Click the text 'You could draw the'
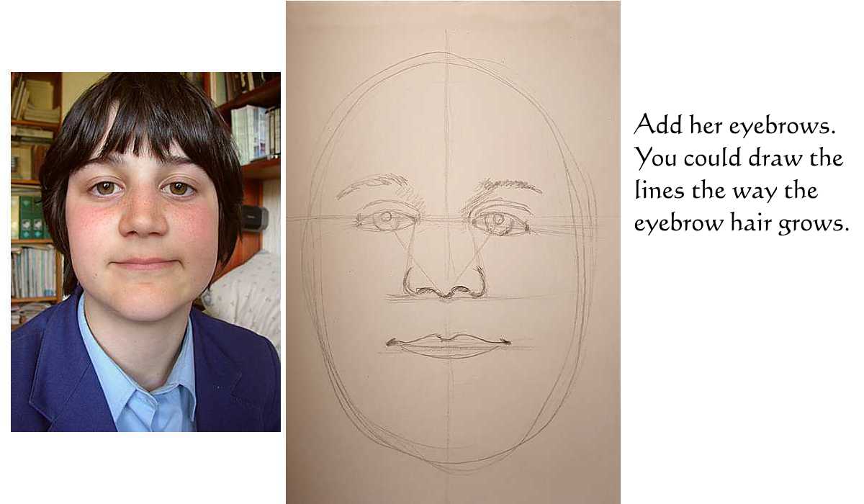The image size is (864, 504). [739, 158]
